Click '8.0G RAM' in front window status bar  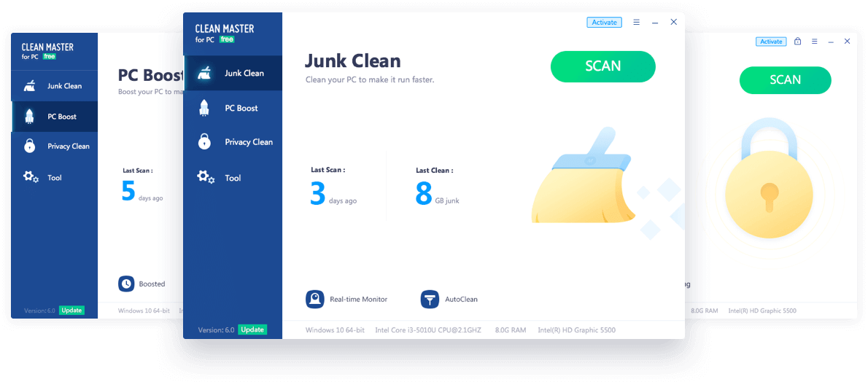[511, 330]
